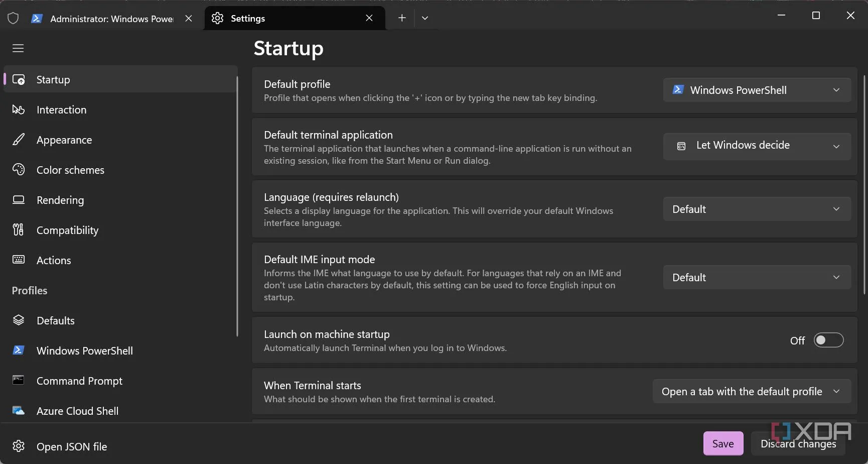Click the Discard changes button
Screen dimensions: 868x464
pos(798,443)
